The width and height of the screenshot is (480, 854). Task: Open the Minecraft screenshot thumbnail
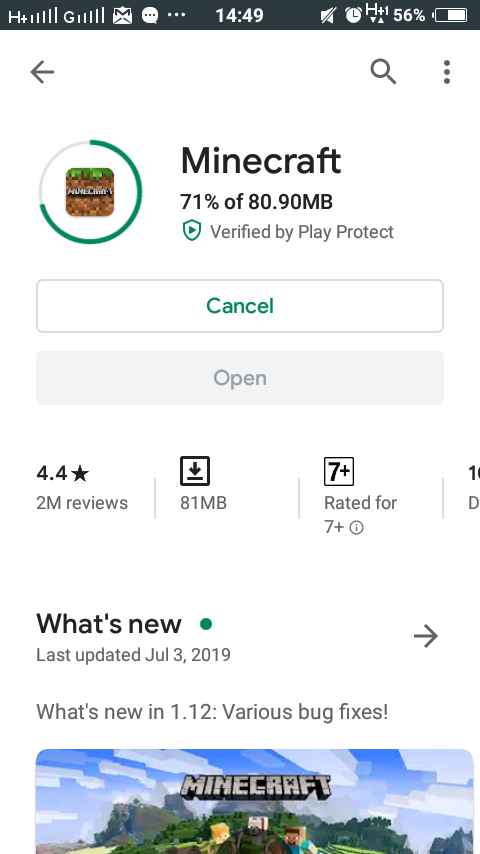[254, 801]
